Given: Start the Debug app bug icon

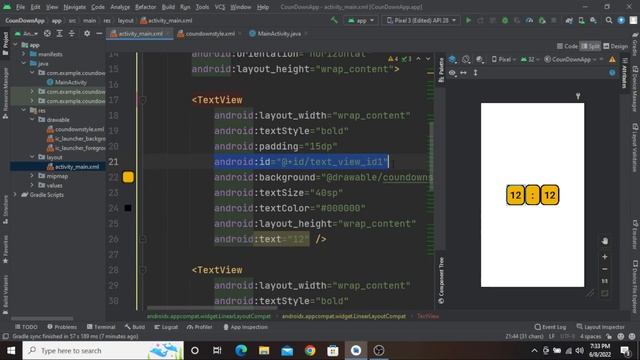Looking at the screenshot, I should tap(505, 20).
